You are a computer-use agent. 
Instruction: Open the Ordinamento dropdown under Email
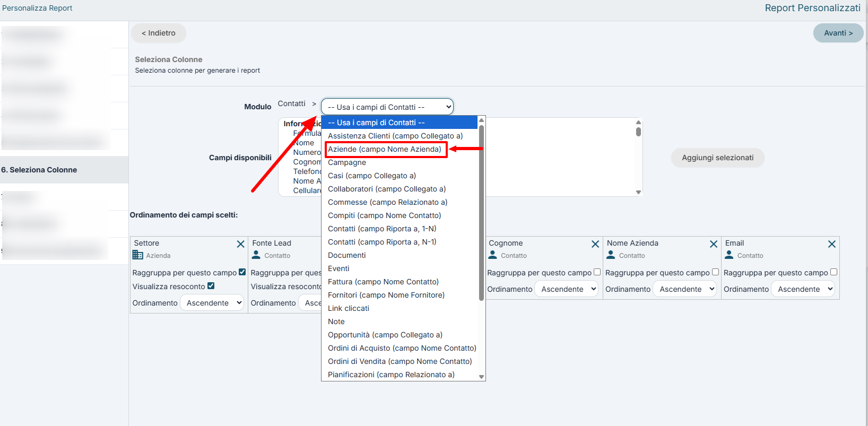pos(803,289)
